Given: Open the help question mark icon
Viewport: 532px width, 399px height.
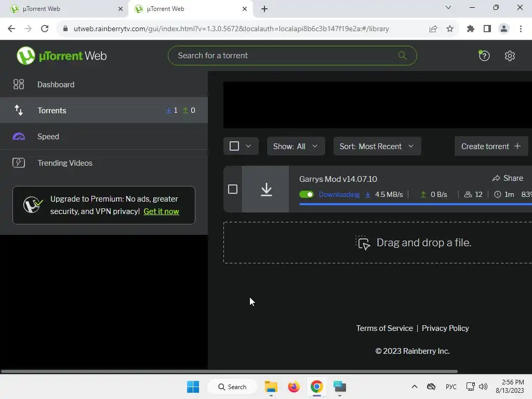Looking at the screenshot, I should pos(484,56).
